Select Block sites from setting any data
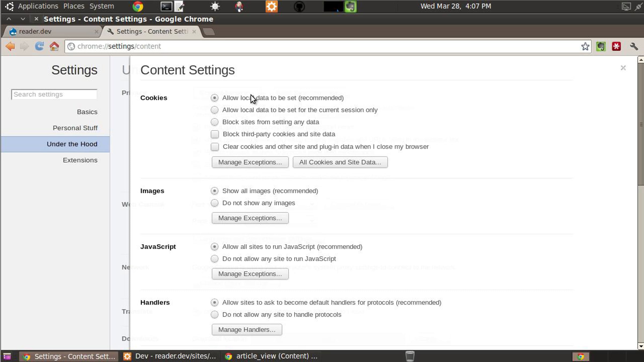 tap(214, 122)
